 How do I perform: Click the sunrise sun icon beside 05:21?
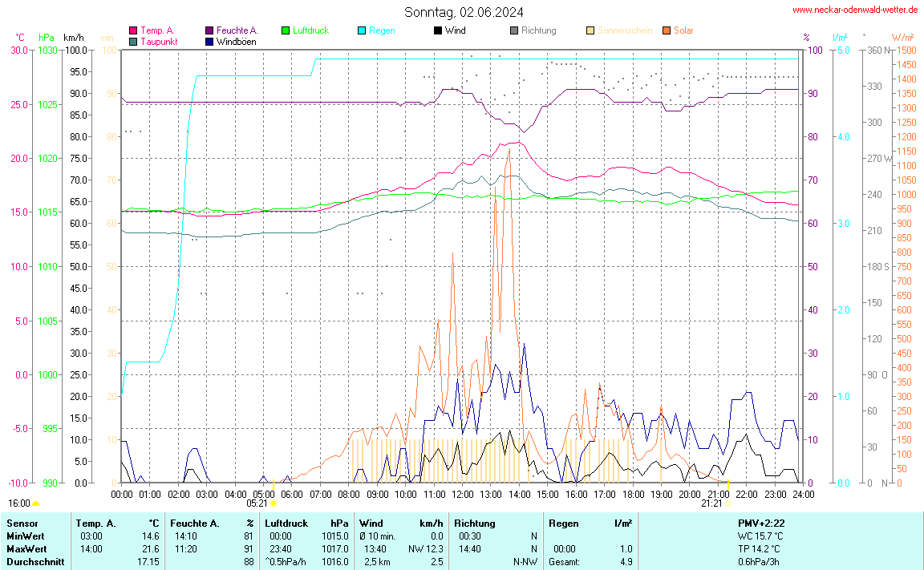[x=274, y=503]
